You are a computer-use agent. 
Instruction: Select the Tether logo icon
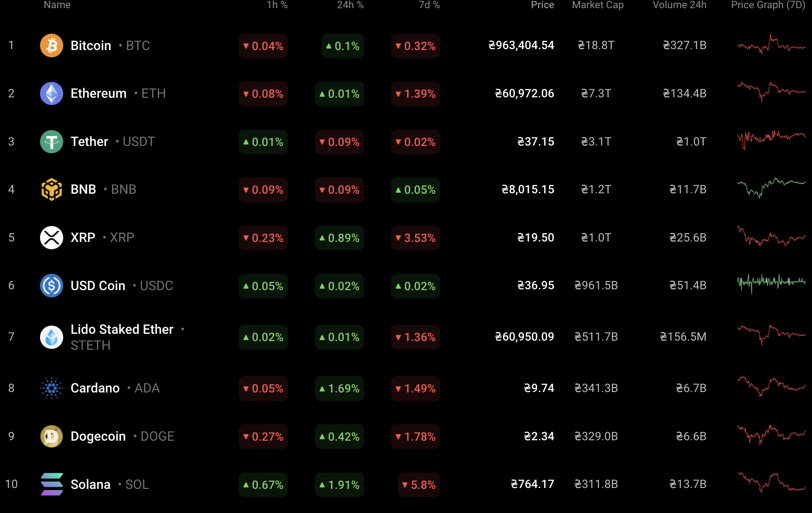pos(51,141)
